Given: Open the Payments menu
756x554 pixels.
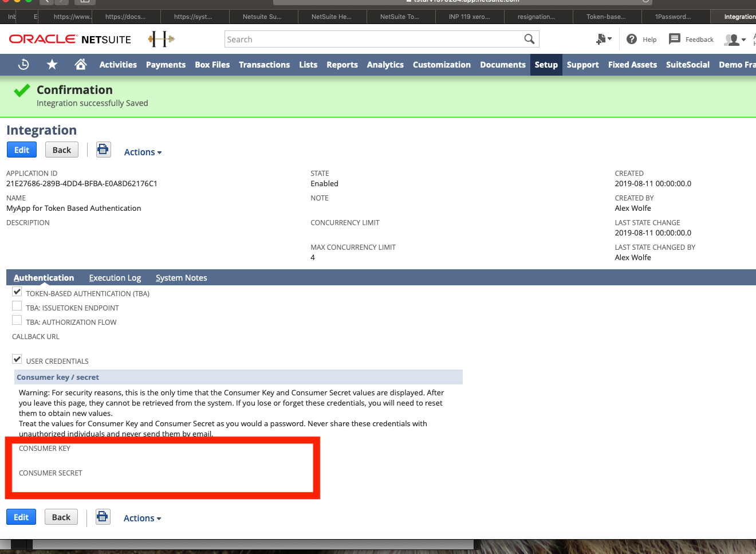Looking at the screenshot, I should click(x=166, y=65).
